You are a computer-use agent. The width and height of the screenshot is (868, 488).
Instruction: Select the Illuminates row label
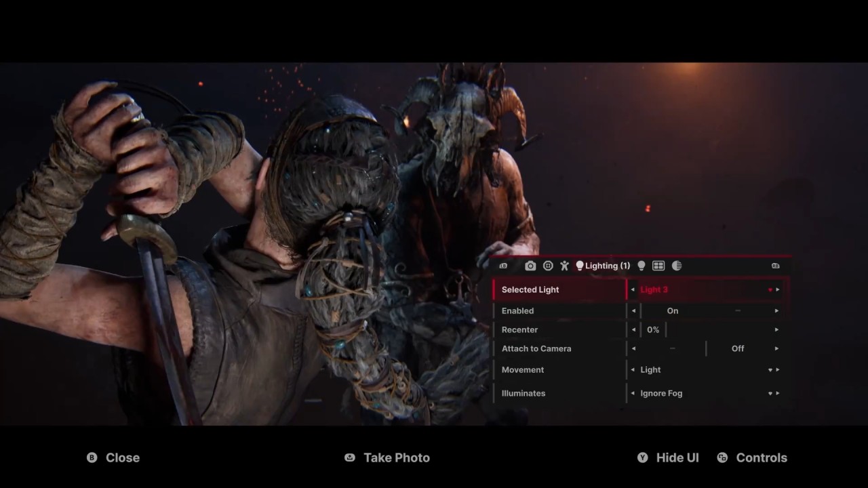pyautogui.click(x=524, y=393)
